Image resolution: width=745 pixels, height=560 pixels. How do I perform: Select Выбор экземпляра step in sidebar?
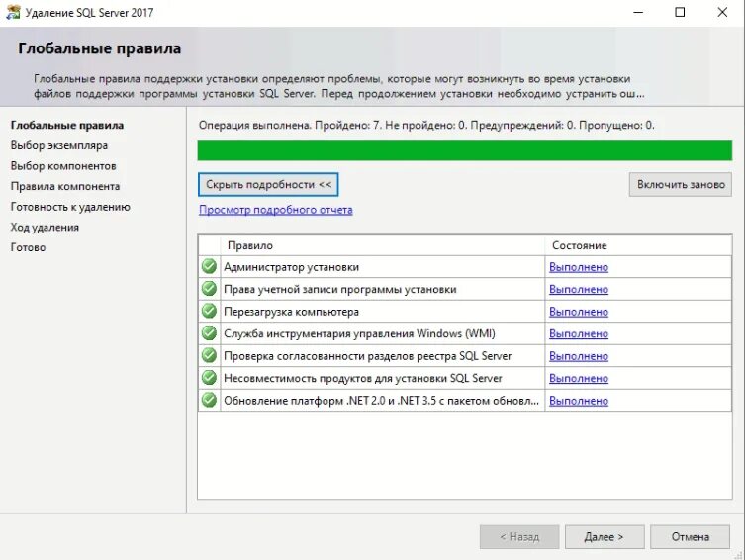click(59, 145)
